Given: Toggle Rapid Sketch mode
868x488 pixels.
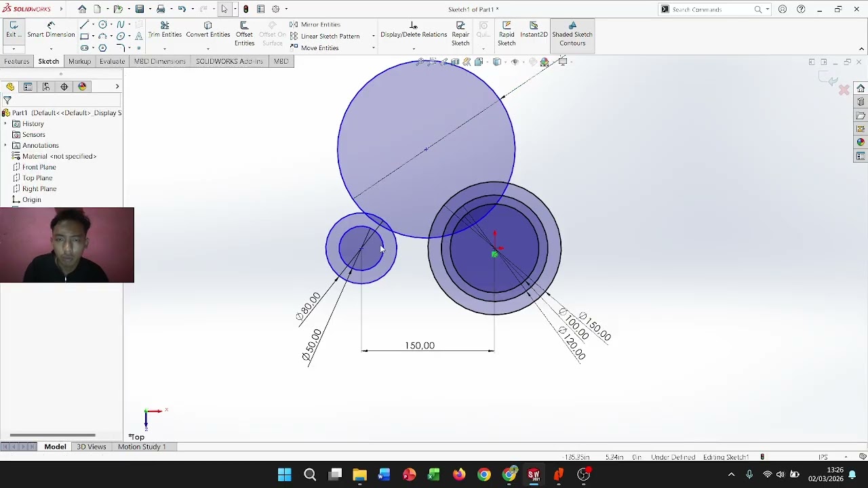Looking at the screenshot, I should 507,34.
